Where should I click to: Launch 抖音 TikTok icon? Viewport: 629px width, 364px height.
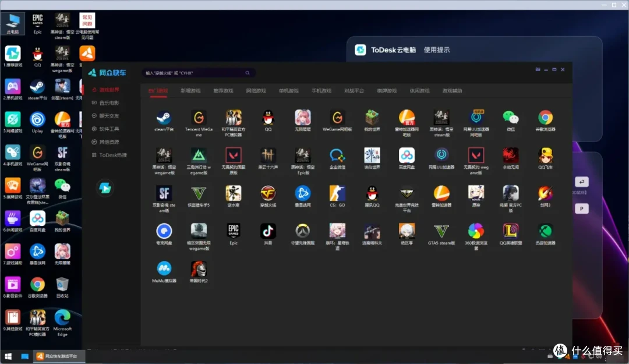(x=268, y=231)
